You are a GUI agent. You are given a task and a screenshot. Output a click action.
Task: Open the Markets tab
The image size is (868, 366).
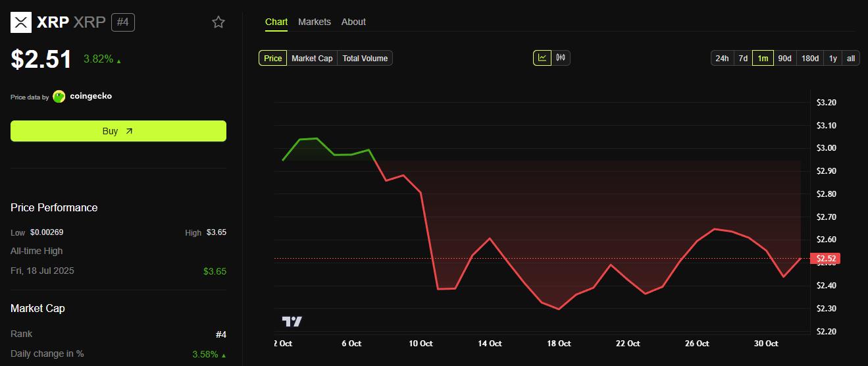315,22
